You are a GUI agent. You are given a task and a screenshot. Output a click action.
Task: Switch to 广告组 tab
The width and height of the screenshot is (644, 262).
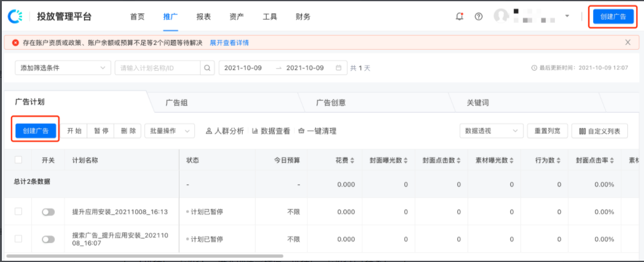pyautogui.click(x=176, y=103)
